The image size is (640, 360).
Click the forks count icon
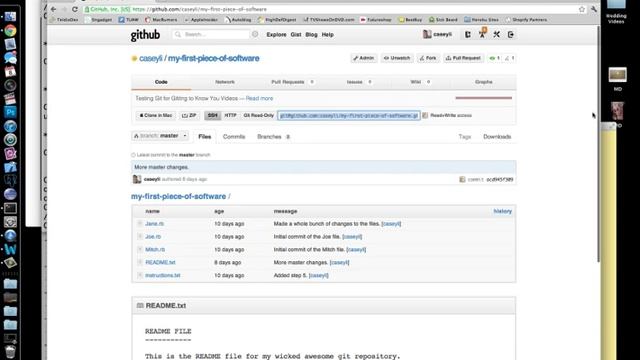(x=507, y=58)
